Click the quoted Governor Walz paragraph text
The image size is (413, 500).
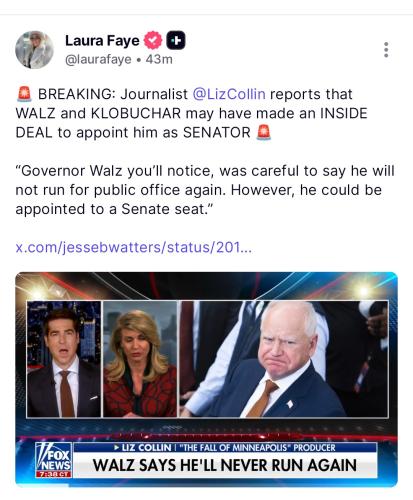(205, 190)
